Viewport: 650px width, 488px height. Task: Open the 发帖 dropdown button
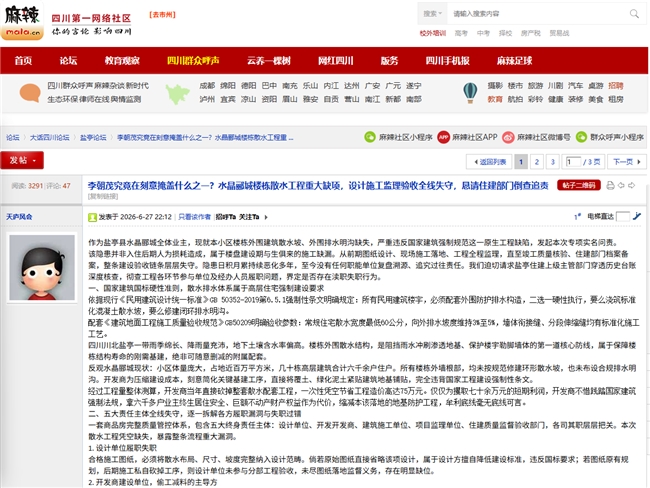[x=22, y=160]
